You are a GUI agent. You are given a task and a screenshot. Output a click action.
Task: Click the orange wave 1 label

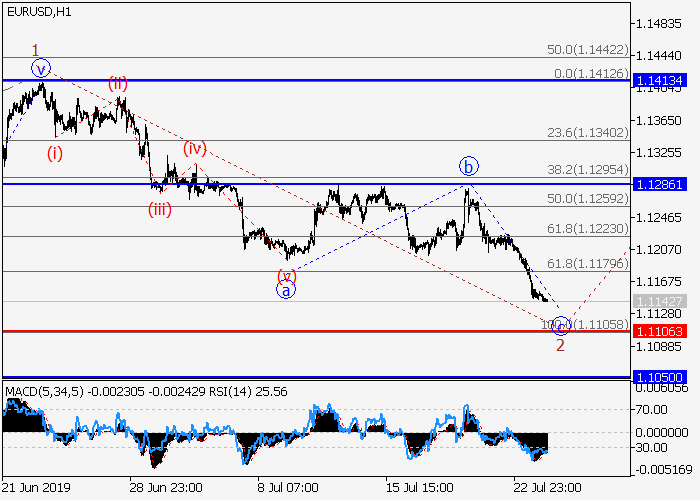pos(35,50)
